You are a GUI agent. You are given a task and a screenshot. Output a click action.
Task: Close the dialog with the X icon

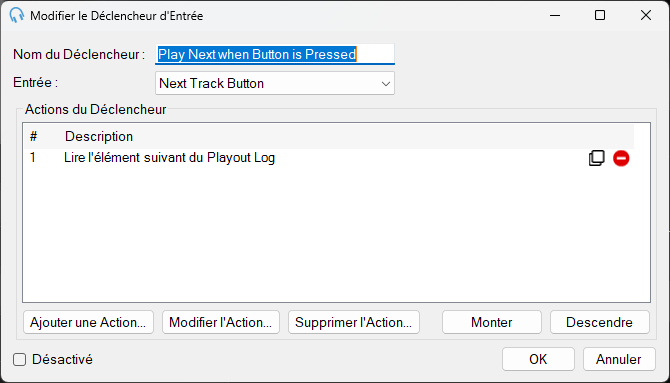pyautogui.click(x=646, y=16)
